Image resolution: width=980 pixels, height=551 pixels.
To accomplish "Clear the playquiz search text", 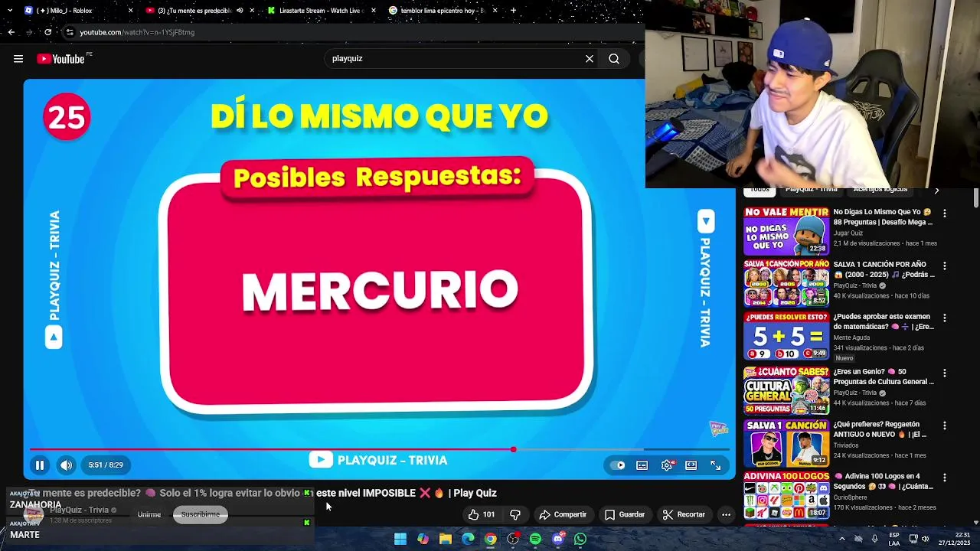I will 590,58.
